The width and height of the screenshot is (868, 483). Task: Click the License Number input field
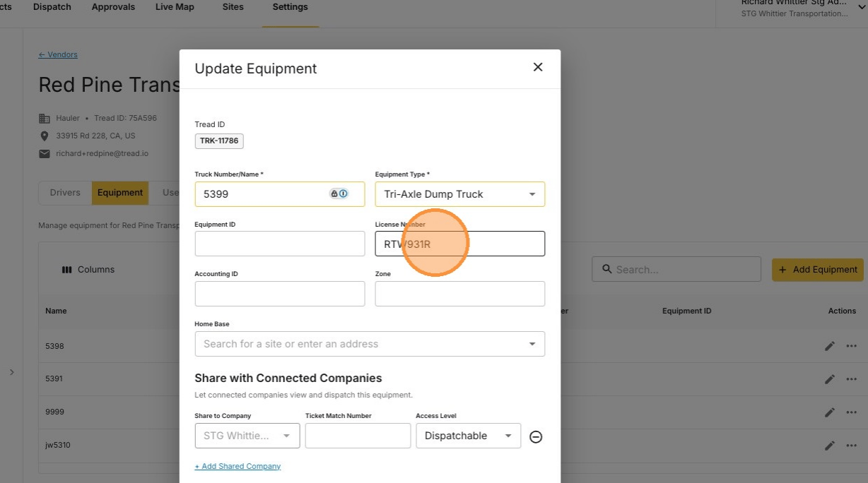click(x=460, y=244)
